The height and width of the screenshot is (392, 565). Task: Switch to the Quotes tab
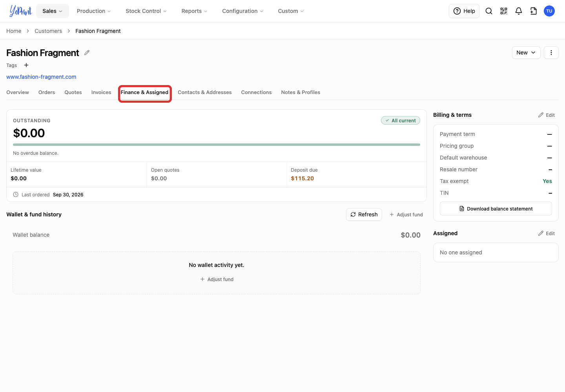click(73, 93)
